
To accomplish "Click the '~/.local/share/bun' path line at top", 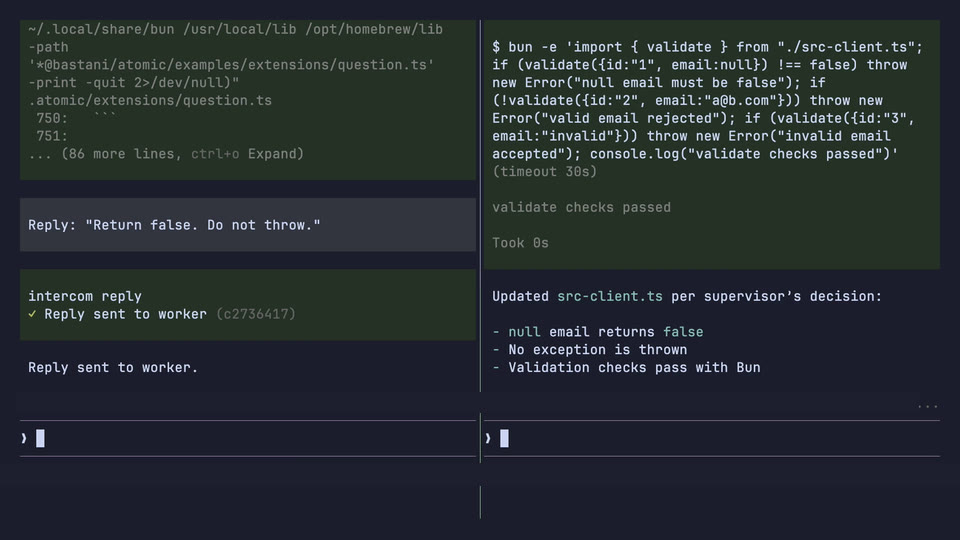I will [236, 29].
